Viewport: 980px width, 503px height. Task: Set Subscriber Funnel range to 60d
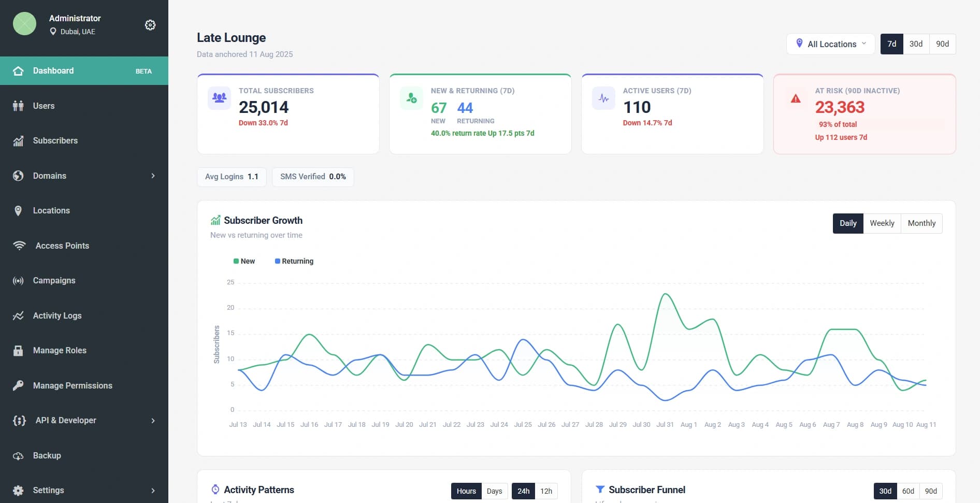coord(908,491)
